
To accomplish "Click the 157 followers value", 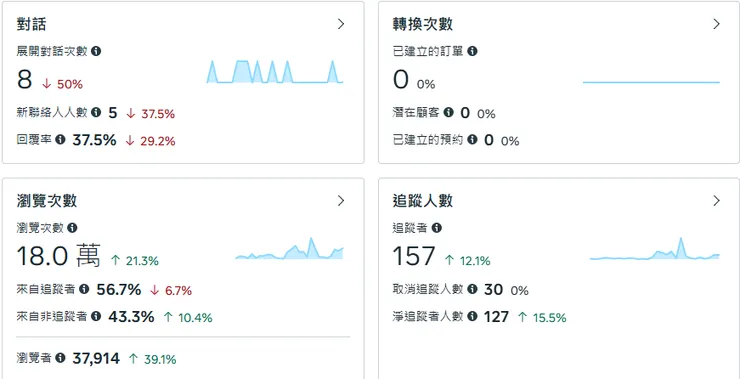I will (414, 255).
